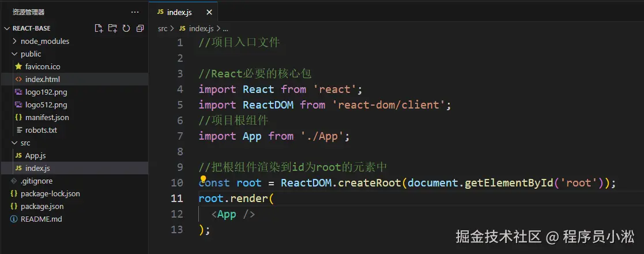Collapse the REACT-BASE root folder
The image size is (644, 254).
[7, 28]
